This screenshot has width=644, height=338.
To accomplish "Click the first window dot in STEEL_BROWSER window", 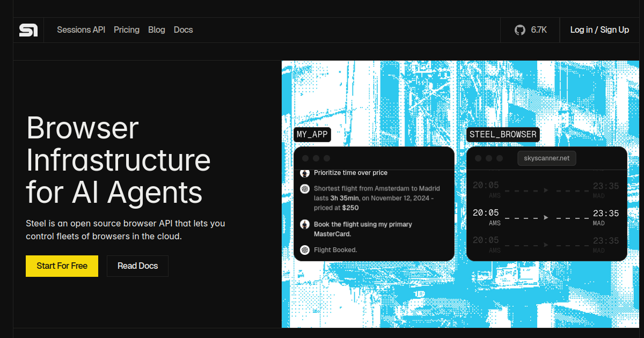I will pyautogui.click(x=478, y=158).
